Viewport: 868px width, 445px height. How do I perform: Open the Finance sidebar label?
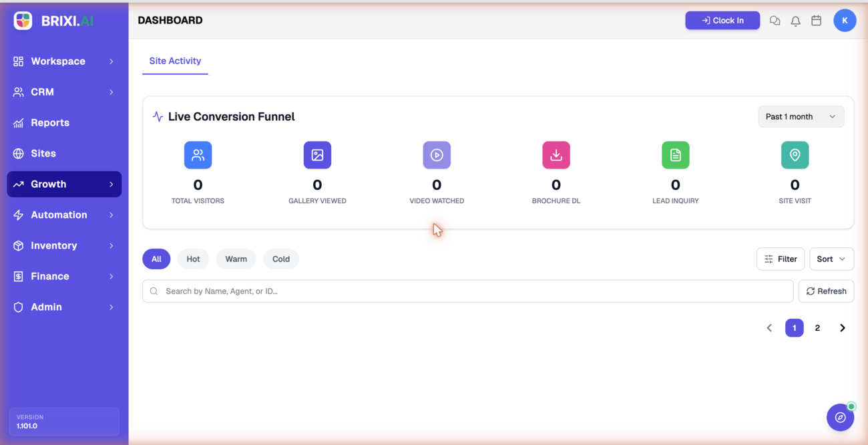pyautogui.click(x=50, y=277)
